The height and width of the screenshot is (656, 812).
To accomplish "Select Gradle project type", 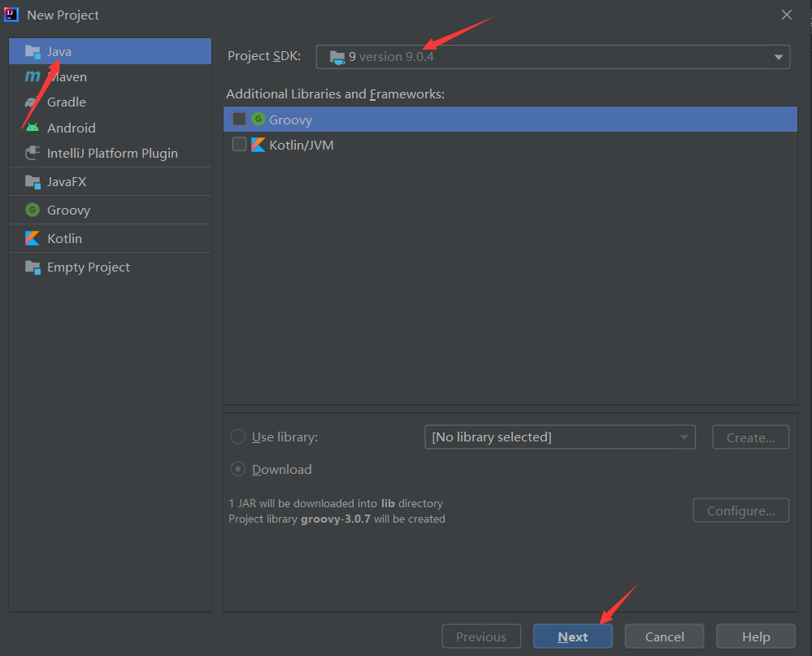I will tap(110, 102).
